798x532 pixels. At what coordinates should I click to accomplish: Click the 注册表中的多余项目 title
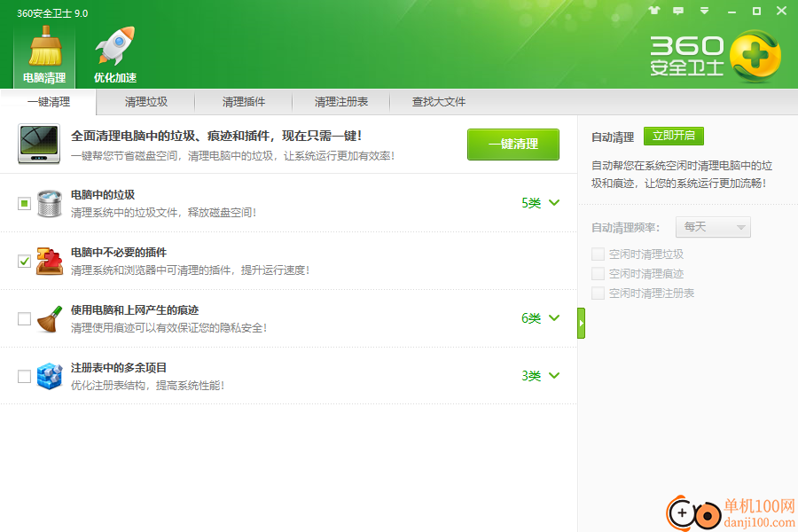point(119,368)
